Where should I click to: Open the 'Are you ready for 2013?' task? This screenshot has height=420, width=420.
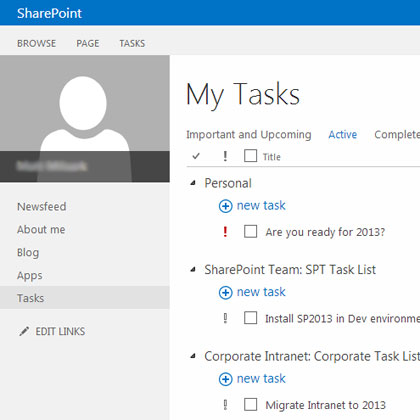click(325, 232)
